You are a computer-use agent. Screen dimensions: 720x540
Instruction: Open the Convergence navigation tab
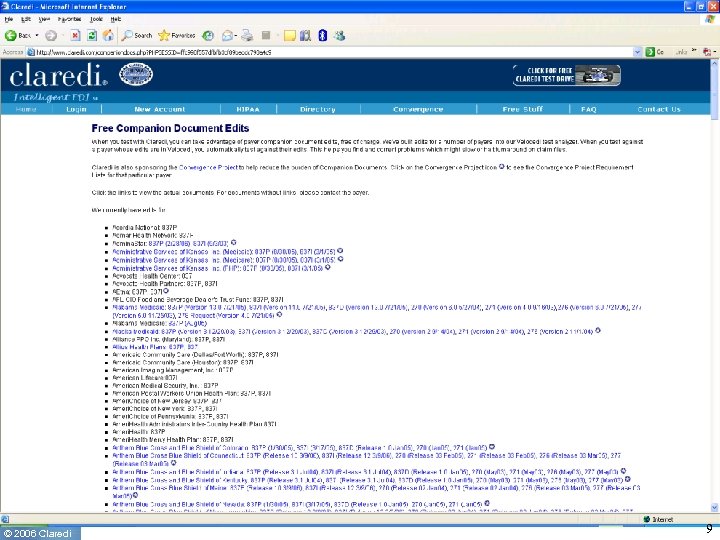[x=418, y=109]
